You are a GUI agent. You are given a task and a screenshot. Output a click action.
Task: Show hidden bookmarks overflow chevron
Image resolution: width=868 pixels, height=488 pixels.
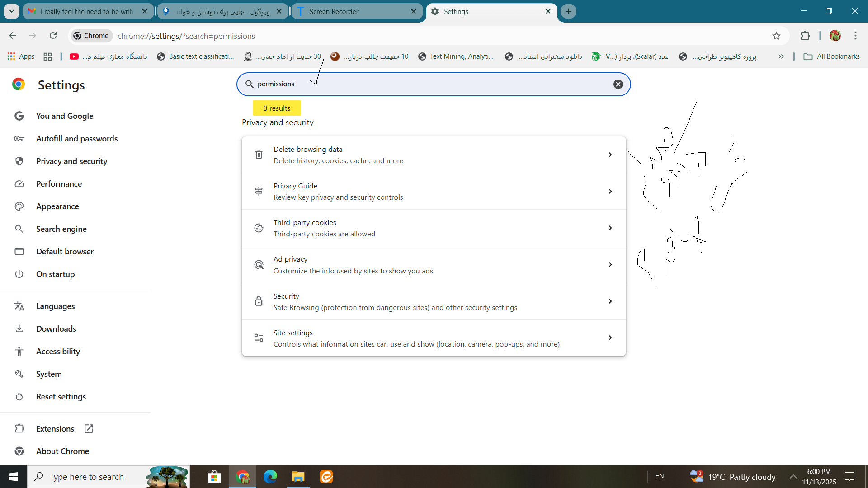click(x=781, y=56)
